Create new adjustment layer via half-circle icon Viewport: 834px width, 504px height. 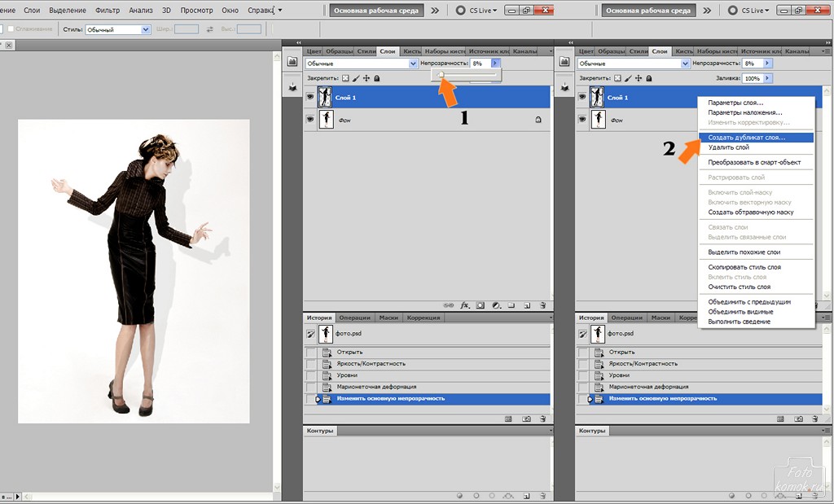click(495, 305)
